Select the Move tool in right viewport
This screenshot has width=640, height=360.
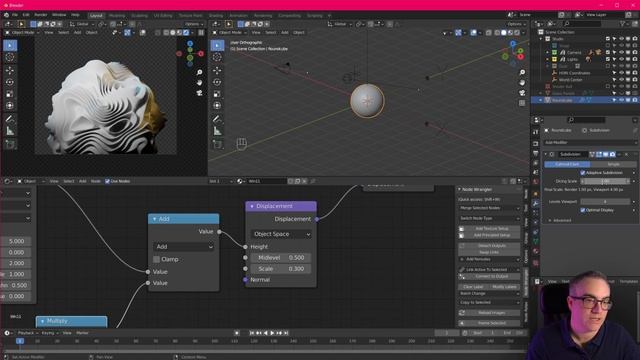tap(217, 71)
